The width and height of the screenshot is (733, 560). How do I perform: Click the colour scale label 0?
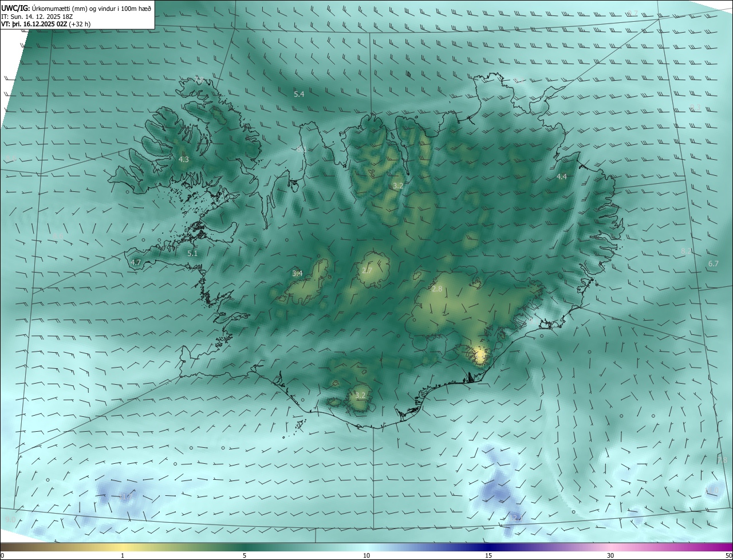(x=2, y=555)
